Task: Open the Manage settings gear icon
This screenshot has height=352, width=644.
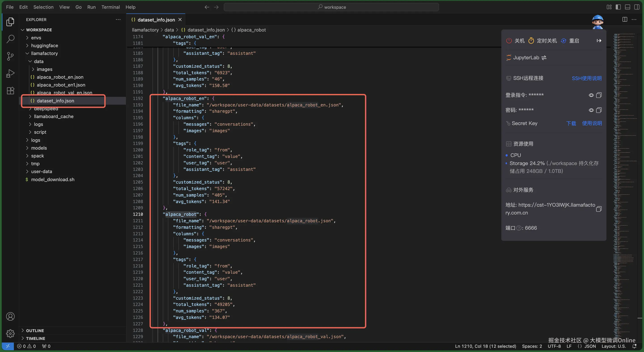Action: [x=10, y=333]
